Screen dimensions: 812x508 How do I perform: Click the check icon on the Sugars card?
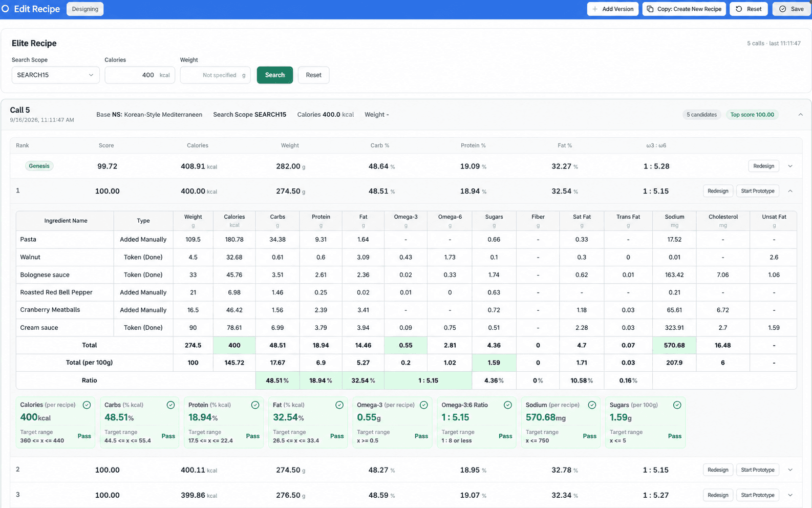point(677,405)
